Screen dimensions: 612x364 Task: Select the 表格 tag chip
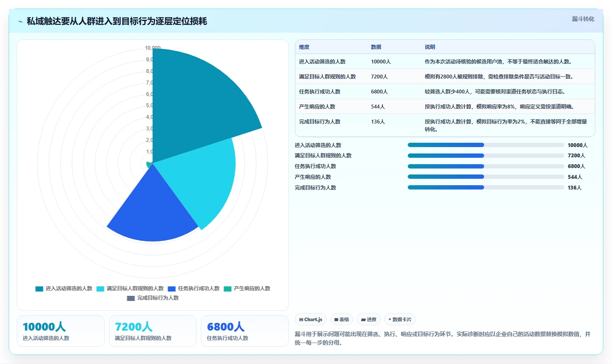(342, 319)
